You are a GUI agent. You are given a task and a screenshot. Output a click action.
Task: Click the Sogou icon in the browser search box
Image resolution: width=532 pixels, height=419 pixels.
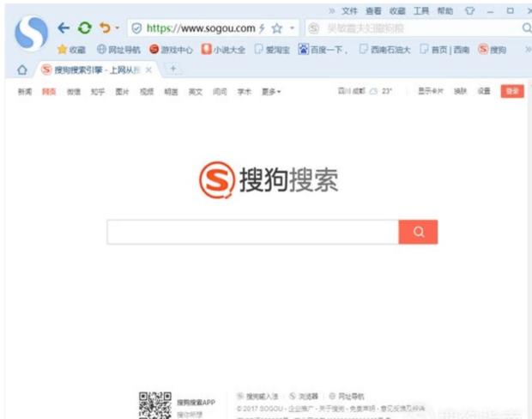(314, 28)
